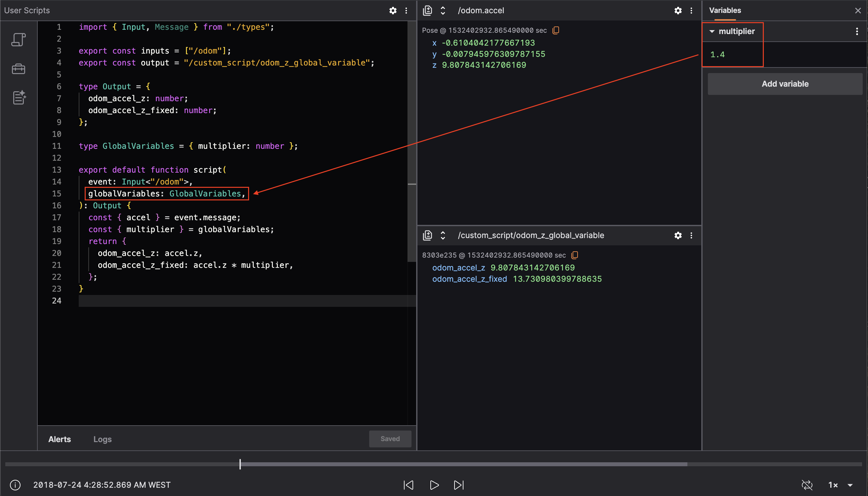868x496 pixels.
Task: Click the Saved button
Action: point(390,439)
